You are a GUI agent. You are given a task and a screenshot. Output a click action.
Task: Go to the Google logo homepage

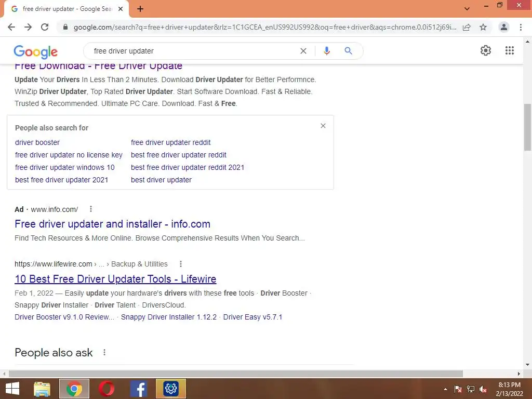(x=36, y=52)
